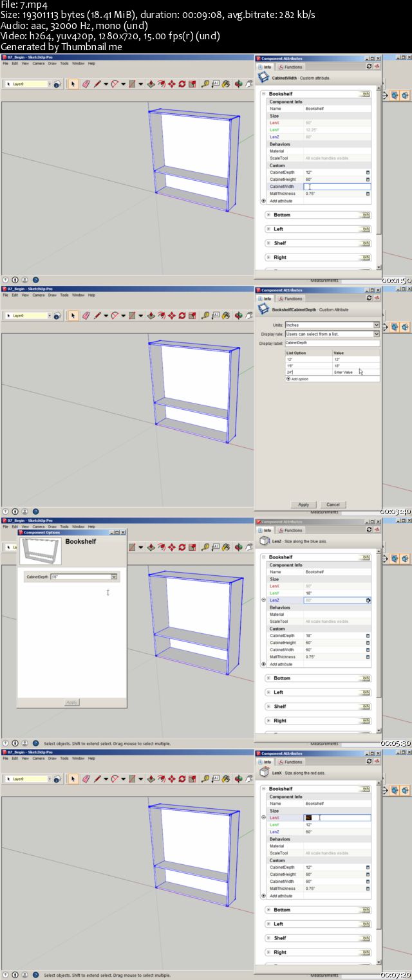Choose the Paint Bucket tool in 00:07:20 frame
This screenshot has width=412, height=980.
point(227,779)
